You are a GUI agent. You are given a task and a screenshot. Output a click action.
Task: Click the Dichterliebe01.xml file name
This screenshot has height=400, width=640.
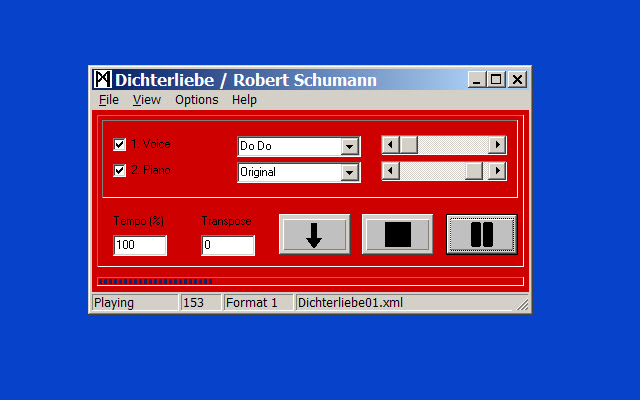click(350, 303)
